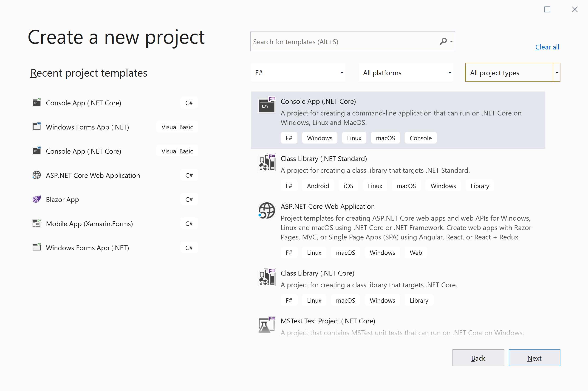Open the search options dropdown arrow
Image resolution: width=588 pixels, height=391 pixels.
pyautogui.click(x=451, y=42)
